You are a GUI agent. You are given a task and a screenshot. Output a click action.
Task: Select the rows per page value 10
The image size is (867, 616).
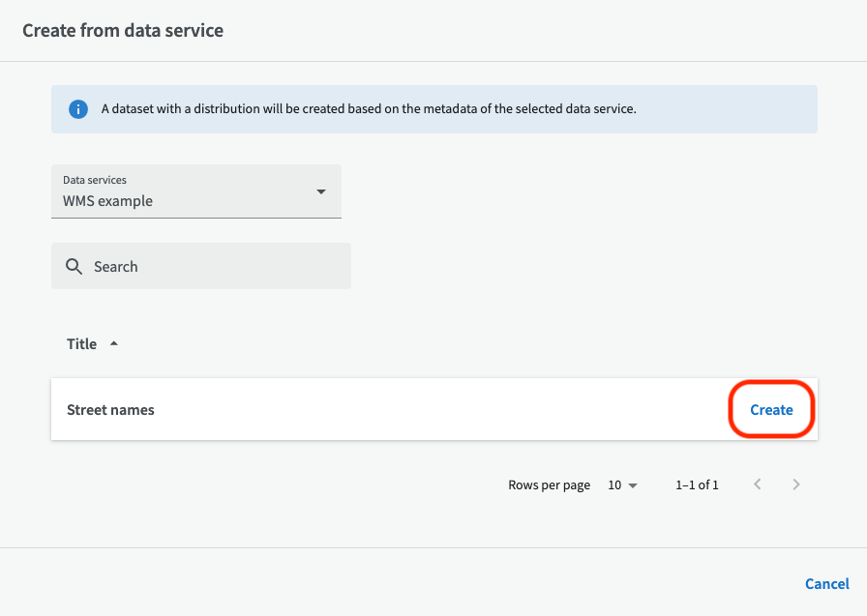point(613,485)
